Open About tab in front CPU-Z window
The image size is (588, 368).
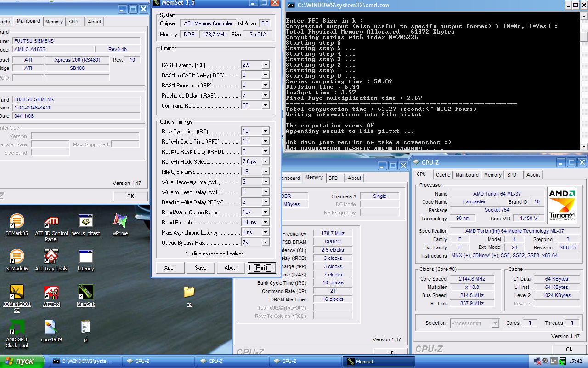(x=533, y=175)
